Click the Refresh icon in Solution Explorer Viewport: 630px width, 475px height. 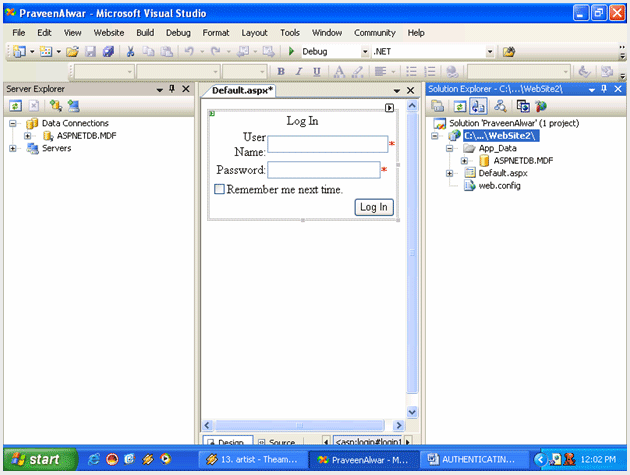[x=460, y=106]
